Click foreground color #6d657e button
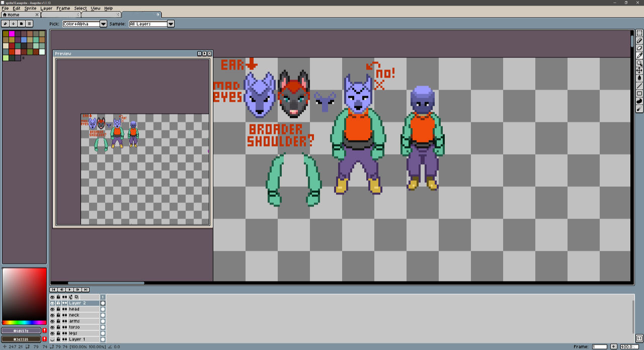644x350 pixels. pos(21,331)
